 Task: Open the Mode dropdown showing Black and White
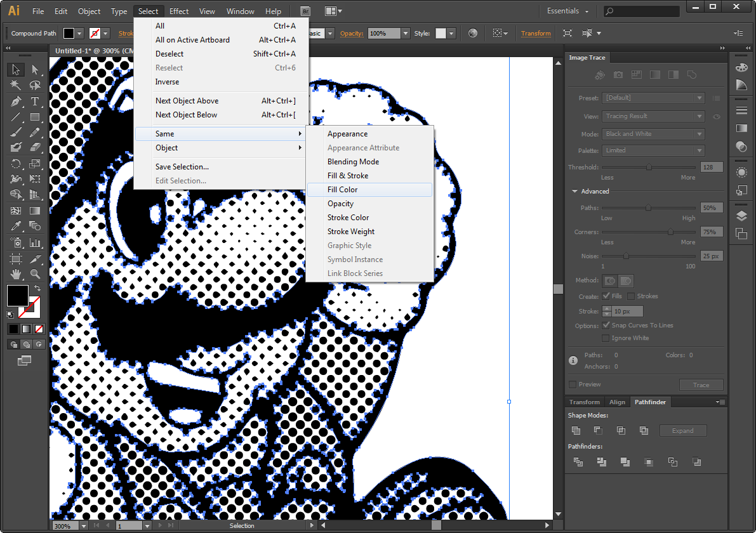[x=653, y=134]
